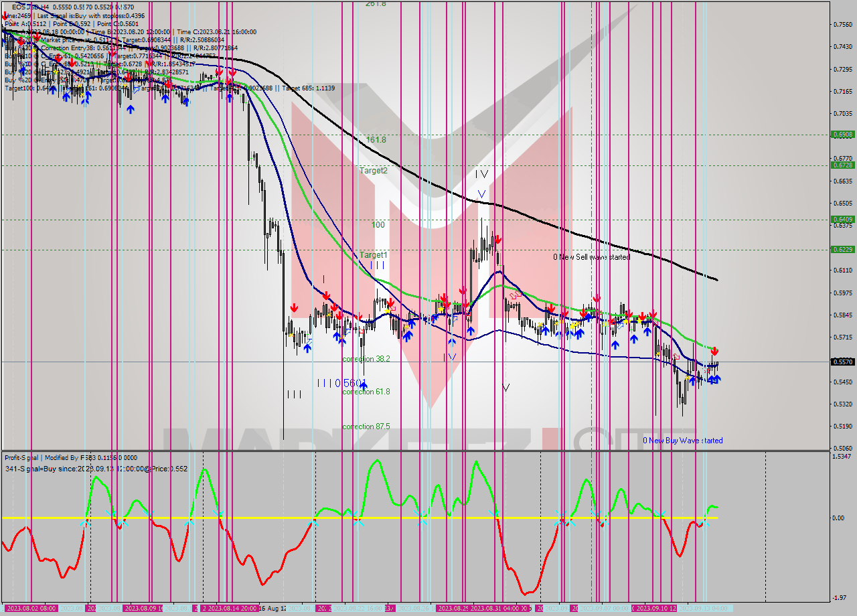Click the 0.6635 price axis label
The height and width of the screenshot is (616, 857).
(x=842, y=181)
